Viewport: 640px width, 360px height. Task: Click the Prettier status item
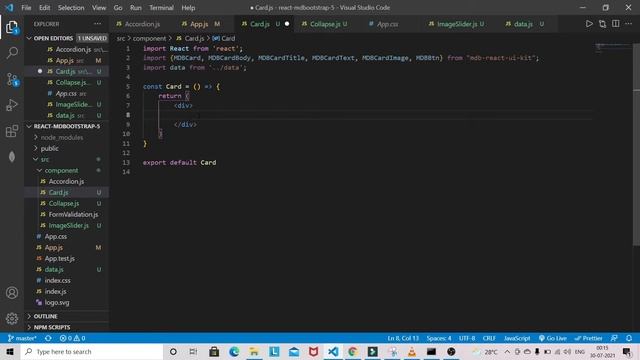(x=588, y=338)
